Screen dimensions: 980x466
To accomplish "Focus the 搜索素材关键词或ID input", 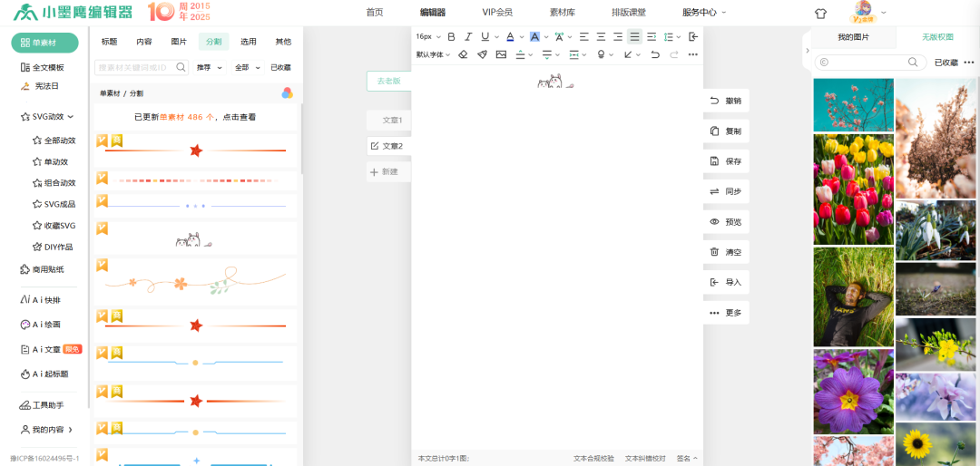I will click(x=135, y=67).
